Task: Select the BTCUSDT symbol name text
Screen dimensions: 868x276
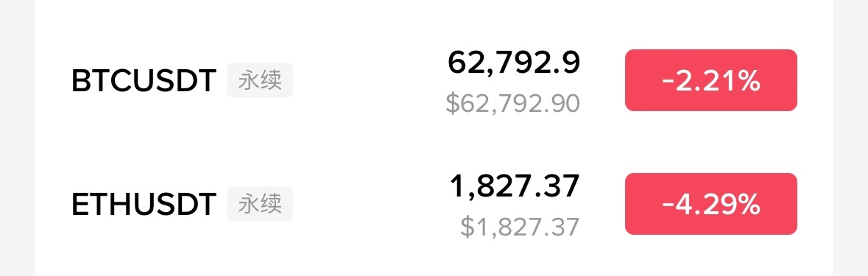Action: coord(144,81)
